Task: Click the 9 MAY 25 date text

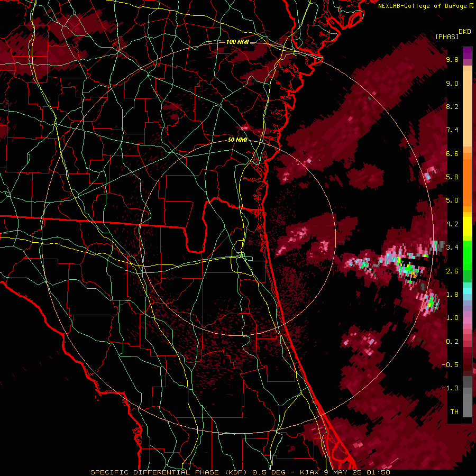Action: coord(343,472)
